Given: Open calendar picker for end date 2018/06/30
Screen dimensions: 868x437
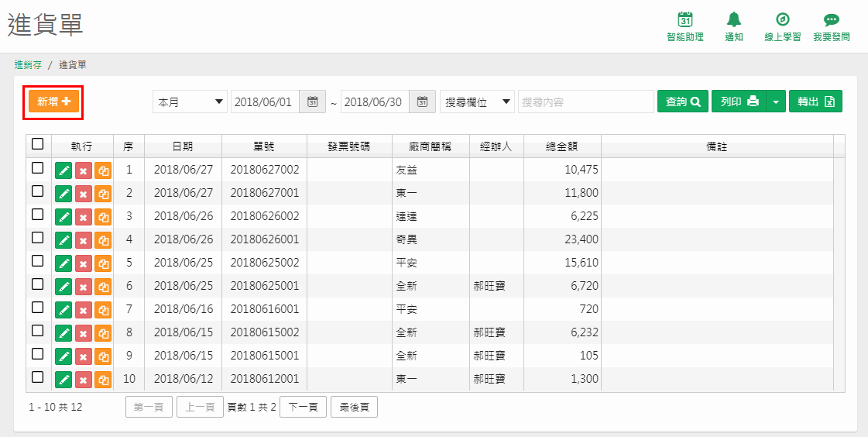Looking at the screenshot, I should click(x=422, y=102).
